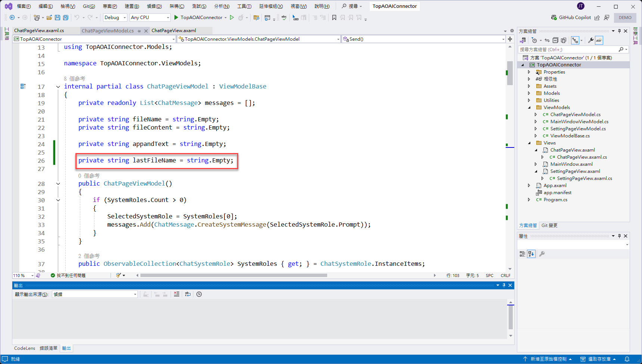This screenshot has width=642, height=364.
Task: Click Start Without Debugging outline play icon
Action: (x=232, y=18)
